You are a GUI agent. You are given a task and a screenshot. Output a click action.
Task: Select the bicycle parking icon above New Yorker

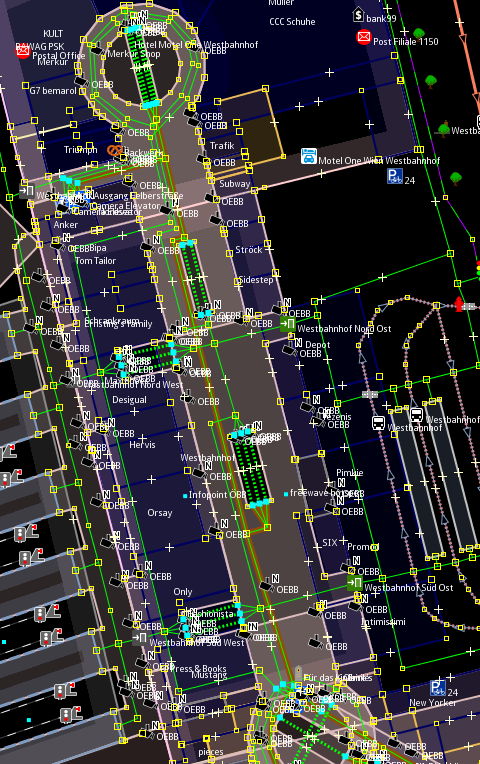438,688
